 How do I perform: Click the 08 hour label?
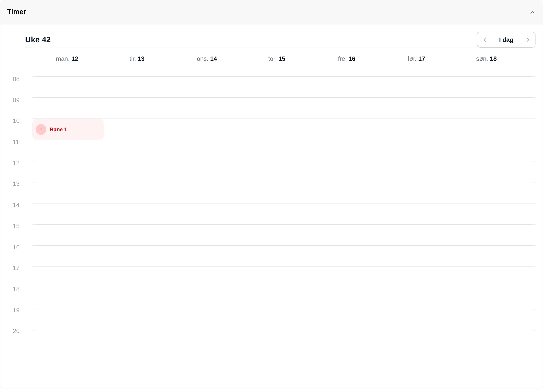coord(16,79)
